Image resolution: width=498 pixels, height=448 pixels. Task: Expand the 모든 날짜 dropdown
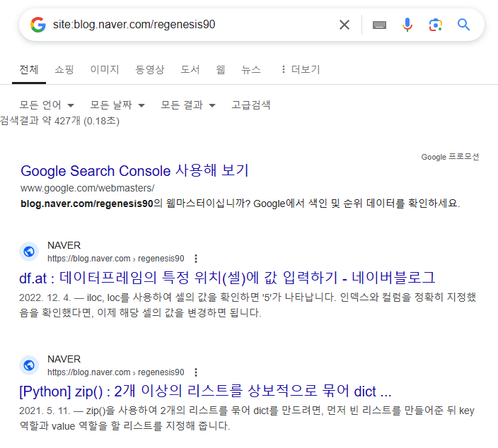117,105
